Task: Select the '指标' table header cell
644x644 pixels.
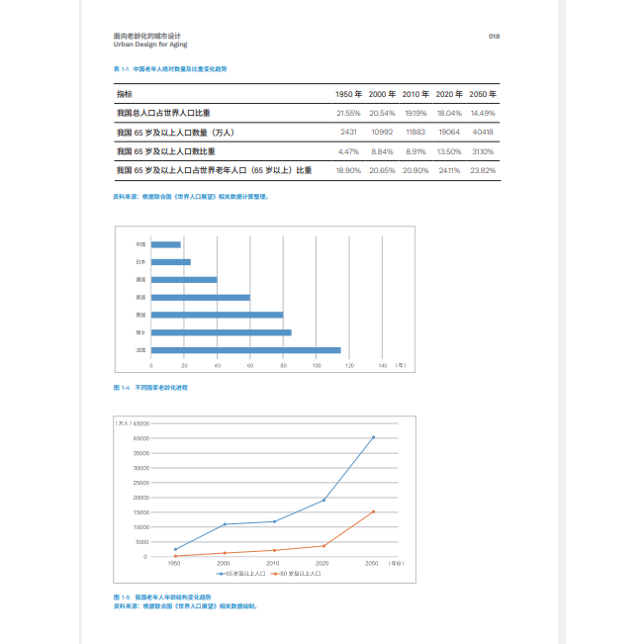Action: pyautogui.click(x=125, y=94)
